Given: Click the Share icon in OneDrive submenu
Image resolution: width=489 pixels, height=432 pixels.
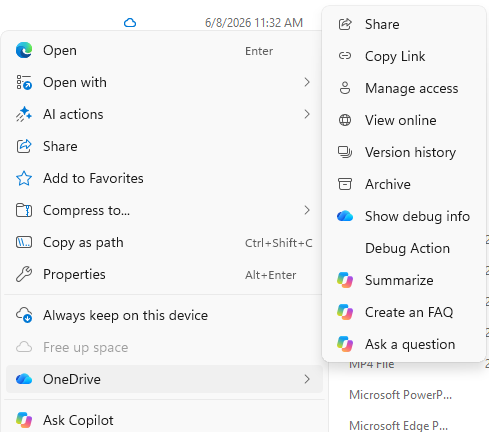Looking at the screenshot, I should point(345,24).
